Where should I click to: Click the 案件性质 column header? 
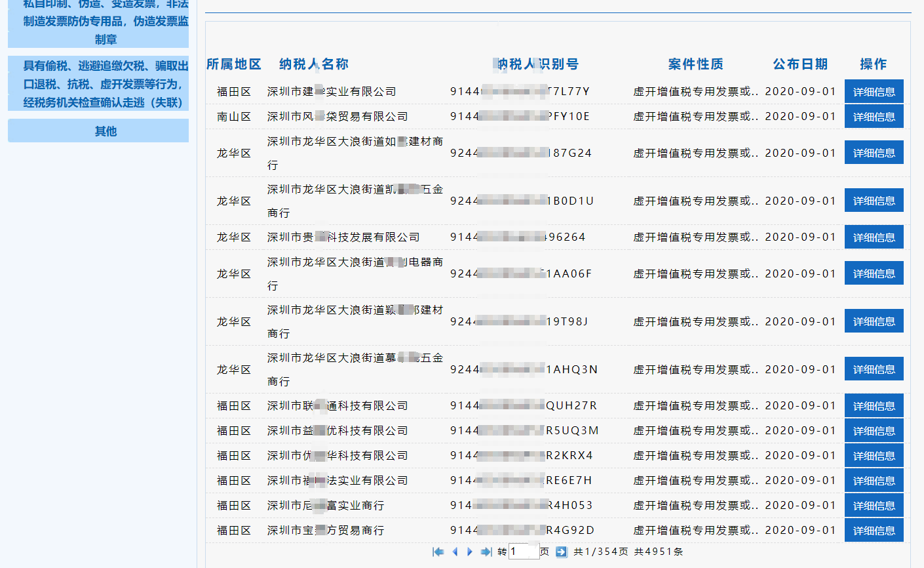click(x=696, y=64)
